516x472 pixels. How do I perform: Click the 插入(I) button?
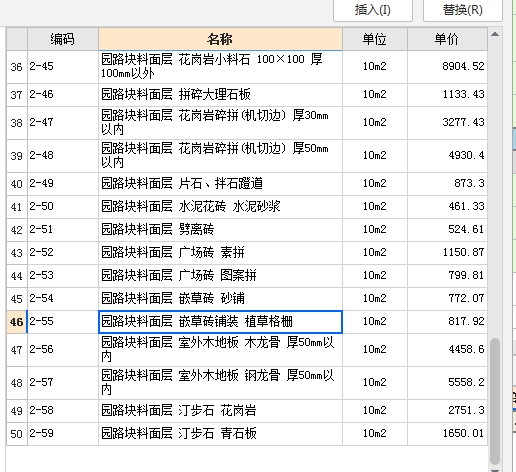pyautogui.click(x=373, y=10)
